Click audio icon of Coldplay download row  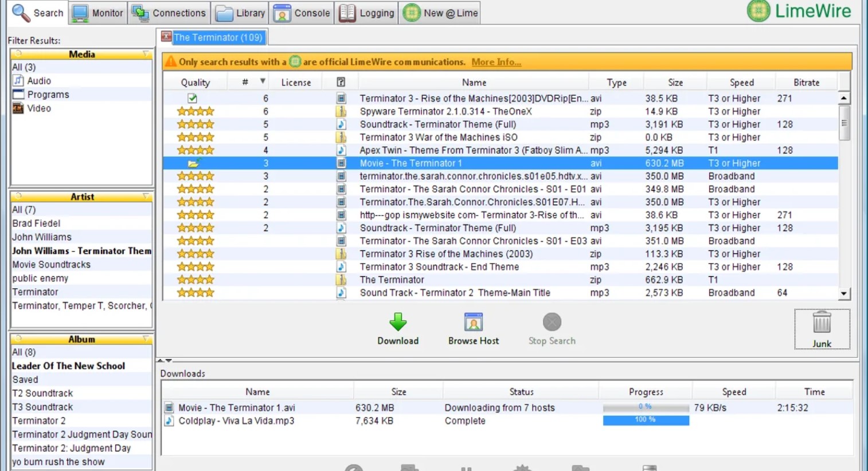[x=169, y=421]
